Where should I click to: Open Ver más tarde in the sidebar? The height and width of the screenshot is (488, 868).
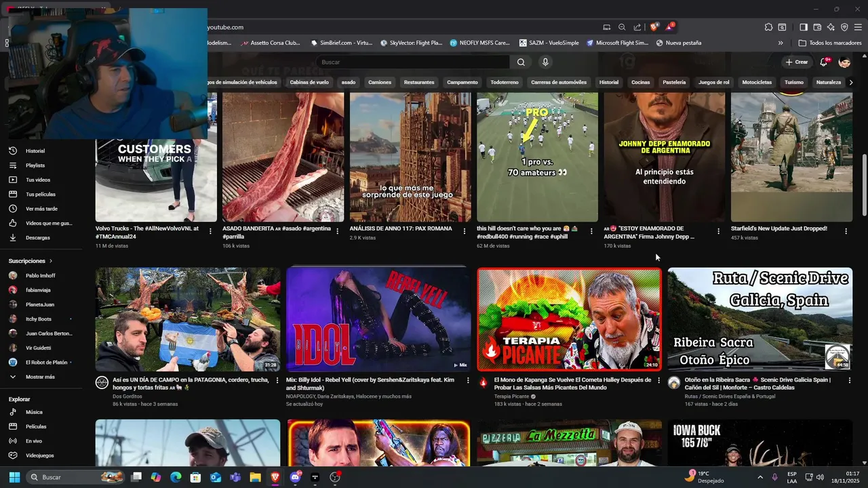coord(41,209)
